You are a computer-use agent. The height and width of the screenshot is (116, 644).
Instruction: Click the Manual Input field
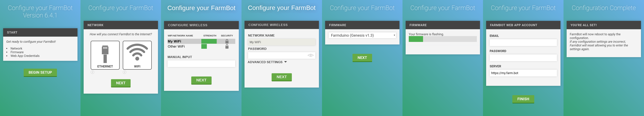201,64
